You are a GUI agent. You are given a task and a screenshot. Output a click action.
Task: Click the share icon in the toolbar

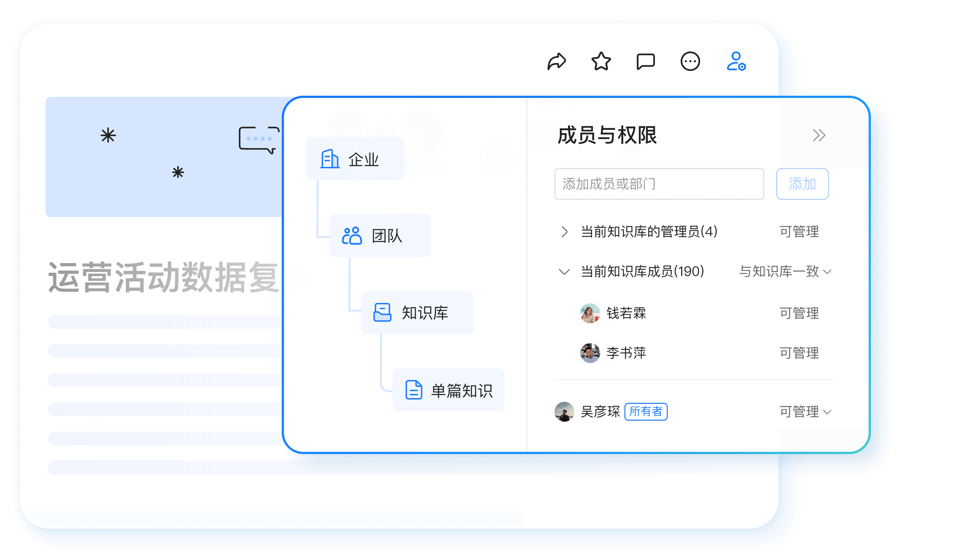click(x=558, y=61)
